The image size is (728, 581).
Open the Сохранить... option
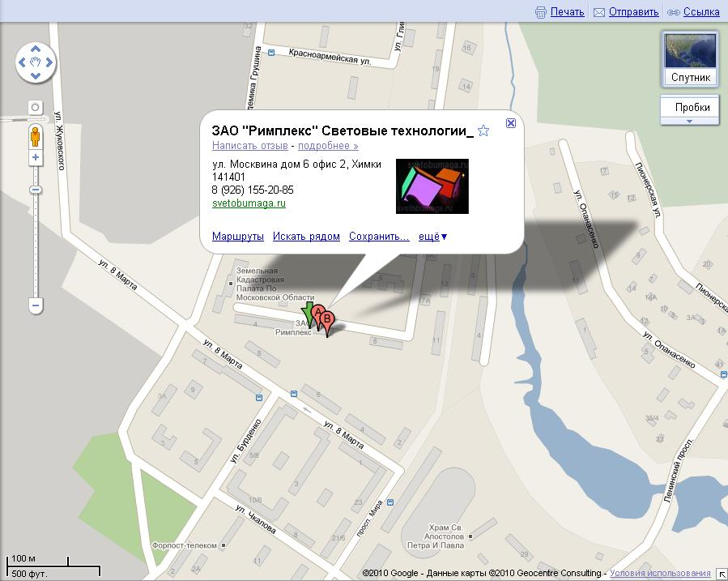point(378,237)
